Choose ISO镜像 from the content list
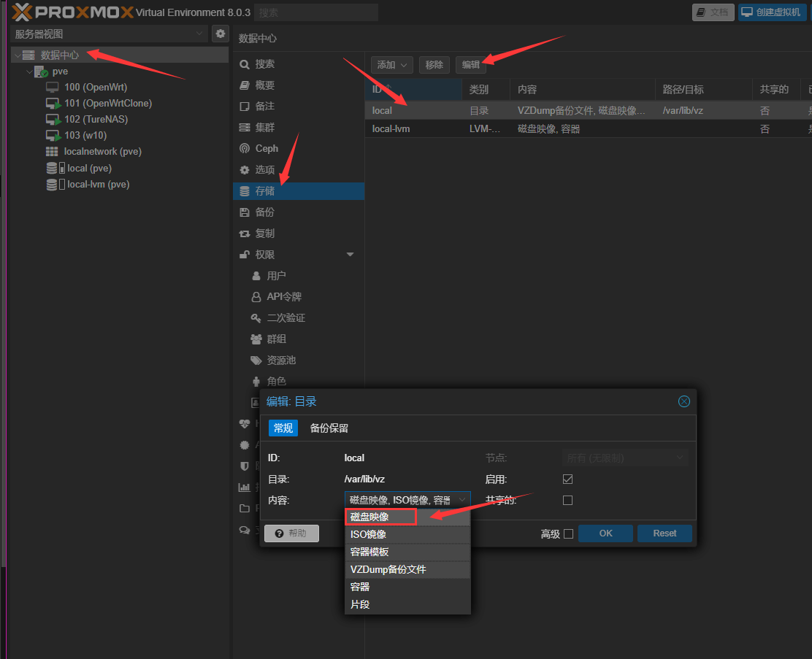Image resolution: width=812 pixels, height=659 pixels. point(368,534)
